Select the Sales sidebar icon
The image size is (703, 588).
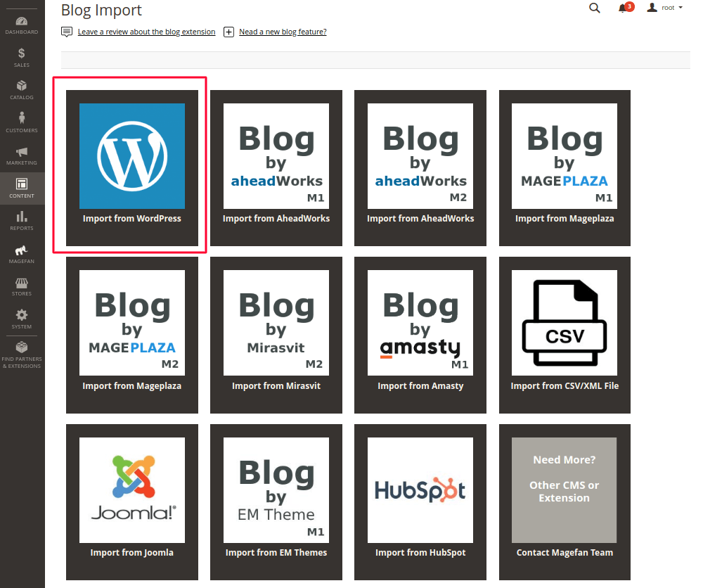tap(22, 56)
